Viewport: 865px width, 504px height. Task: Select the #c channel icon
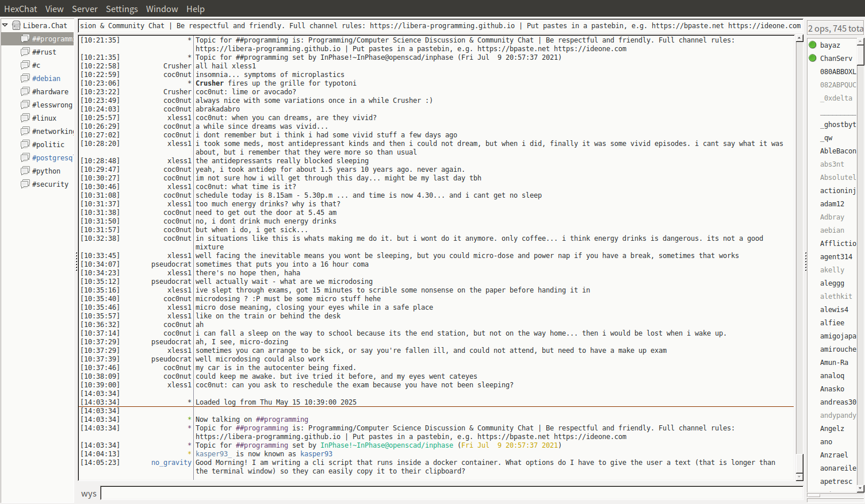tap(25, 65)
